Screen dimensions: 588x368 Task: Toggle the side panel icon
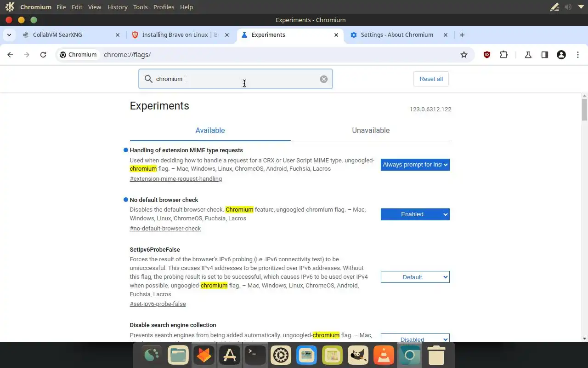(x=545, y=55)
